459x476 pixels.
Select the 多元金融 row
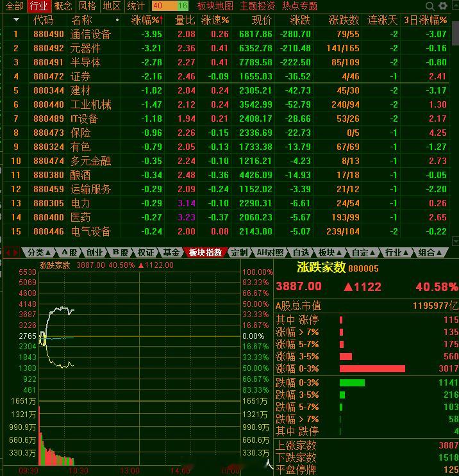point(226,161)
